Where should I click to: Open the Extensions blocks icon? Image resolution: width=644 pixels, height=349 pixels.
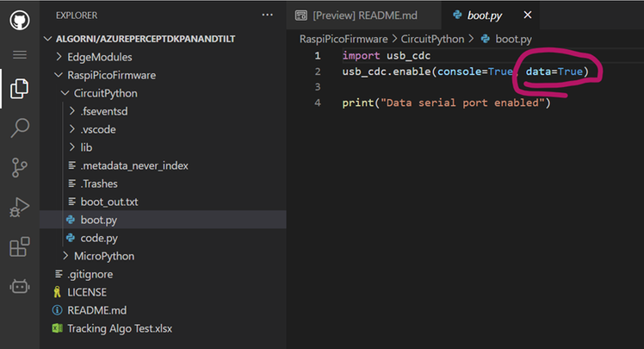pyautogui.click(x=20, y=246)
